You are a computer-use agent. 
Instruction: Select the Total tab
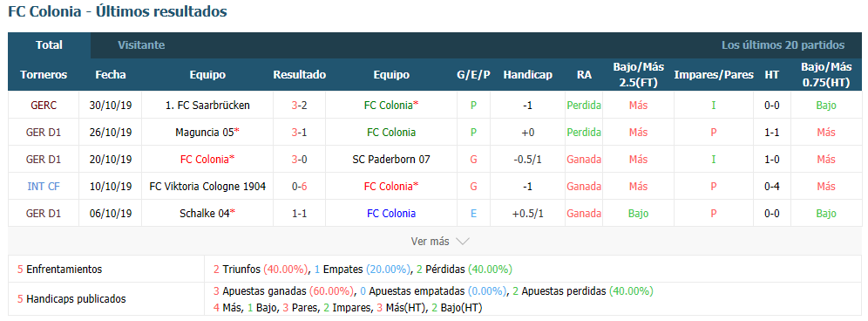[50, 45]
